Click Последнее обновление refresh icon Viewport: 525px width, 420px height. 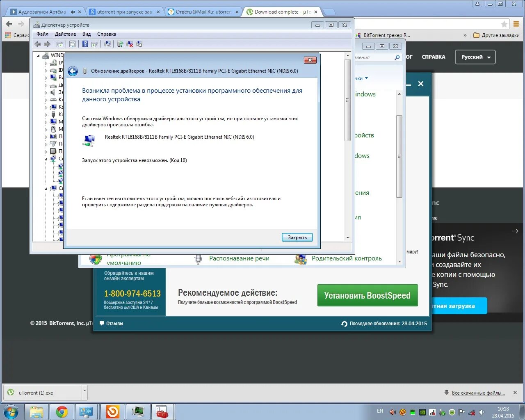tap(345, 324)
